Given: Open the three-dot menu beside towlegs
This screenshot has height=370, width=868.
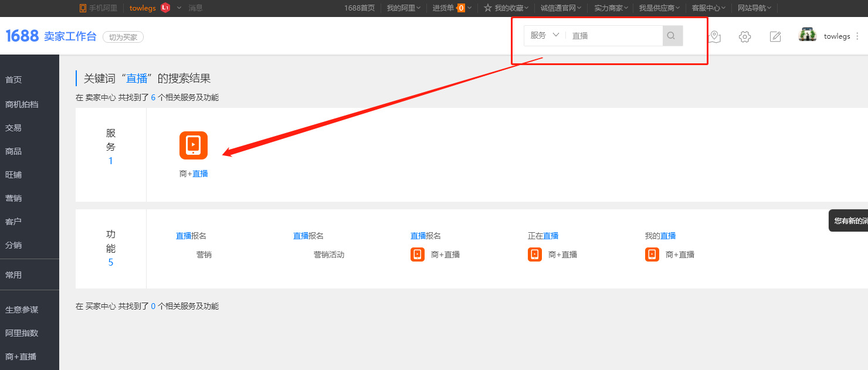Looking at the screenshot, I should coord(857,36).
